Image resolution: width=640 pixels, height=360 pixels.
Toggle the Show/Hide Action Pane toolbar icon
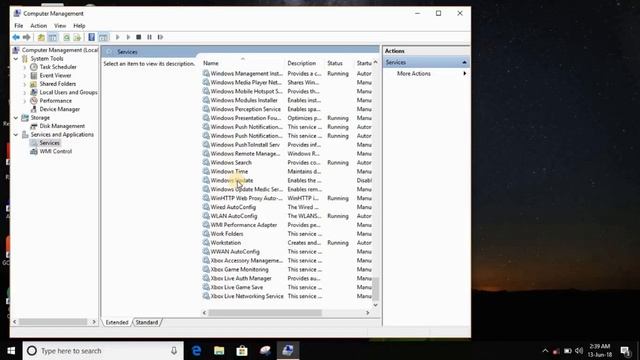click(x=103, y=37)
